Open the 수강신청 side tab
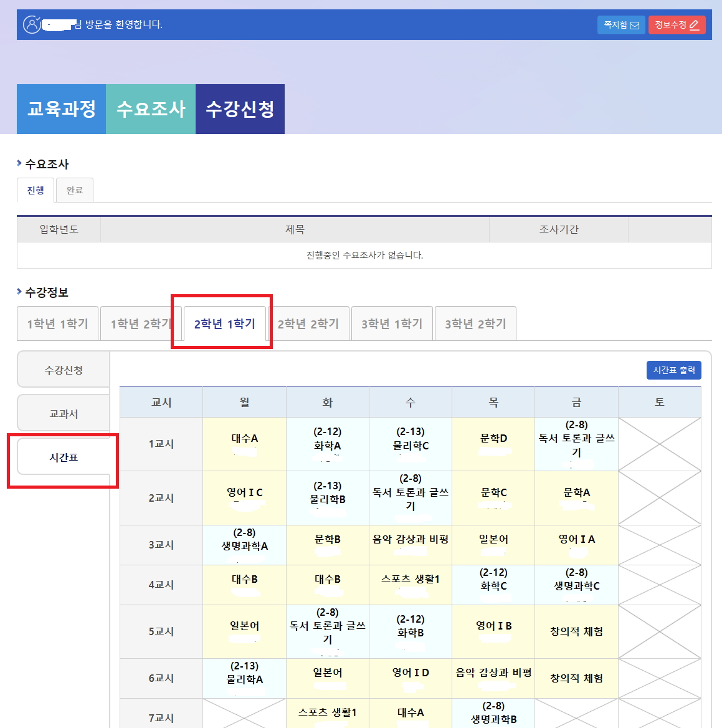This screenshot has width=722, height=728. click(64, 370)
